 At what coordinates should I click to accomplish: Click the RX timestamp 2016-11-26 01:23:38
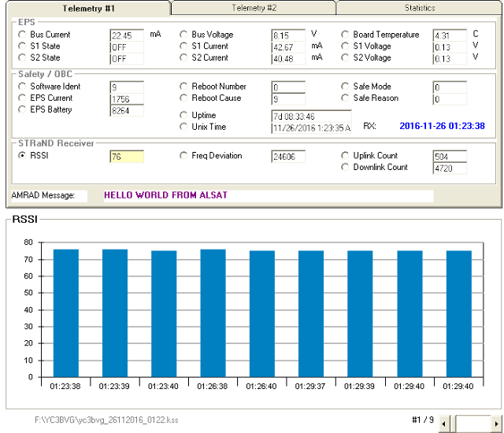coord(442,126)
